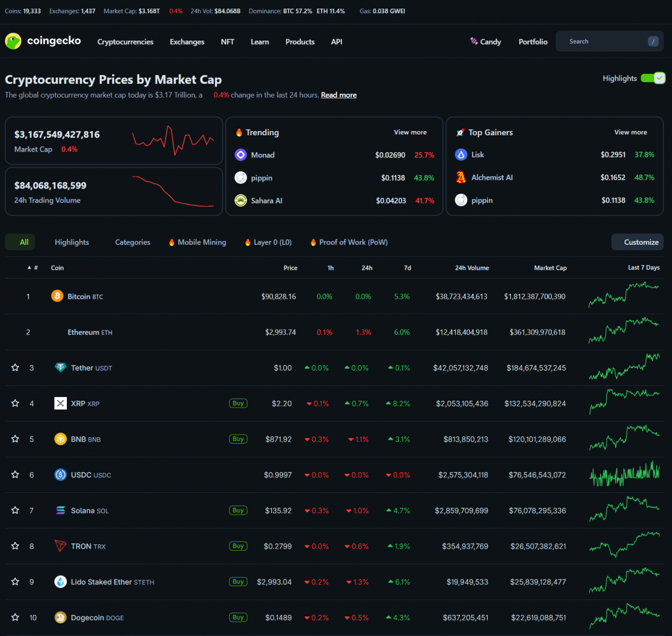
Task: Follow the Read more link
Action: (x=338, y=95)
